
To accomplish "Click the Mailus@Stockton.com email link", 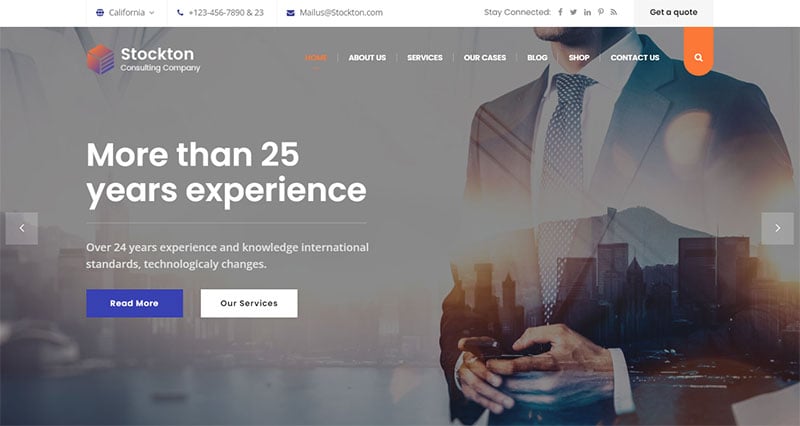I will click(341, 13).
